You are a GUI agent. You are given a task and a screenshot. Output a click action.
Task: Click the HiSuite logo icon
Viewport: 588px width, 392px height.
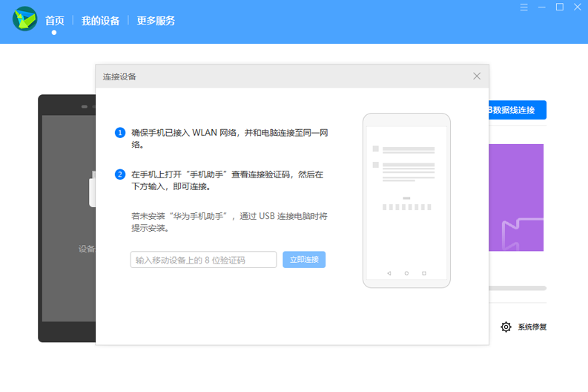(x=24, y=19)
